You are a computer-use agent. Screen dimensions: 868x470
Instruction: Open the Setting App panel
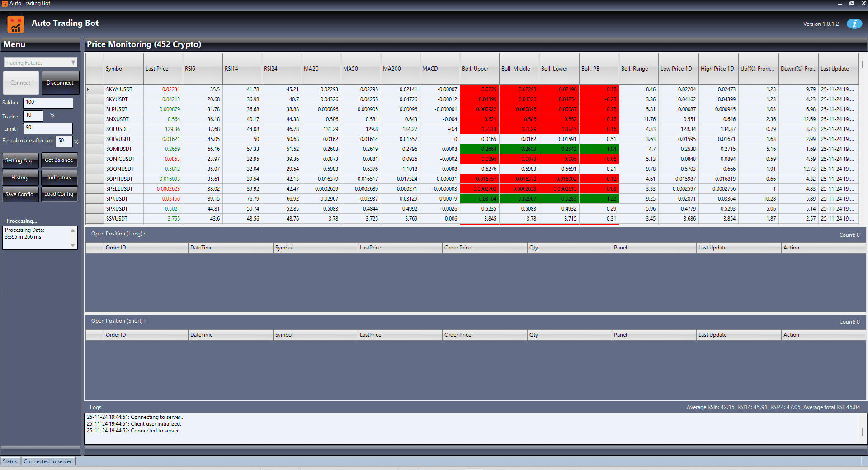coord(19,160)
